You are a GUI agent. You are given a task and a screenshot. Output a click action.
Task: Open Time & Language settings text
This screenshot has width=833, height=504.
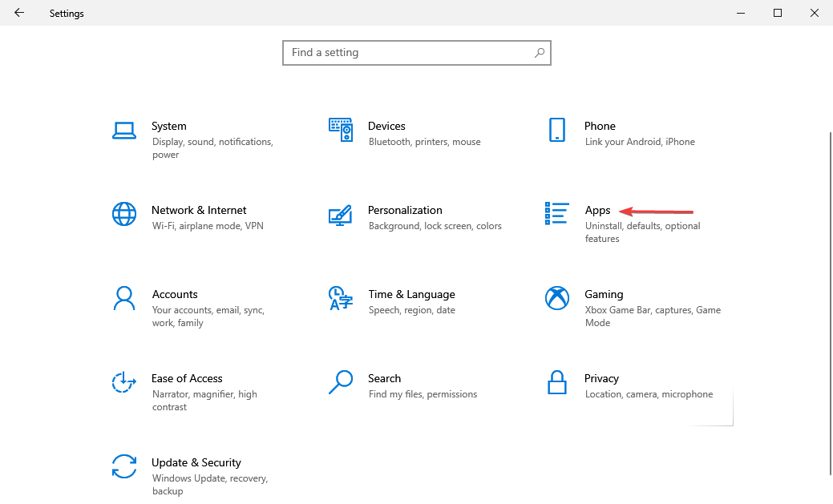click(x=410, y=294)
